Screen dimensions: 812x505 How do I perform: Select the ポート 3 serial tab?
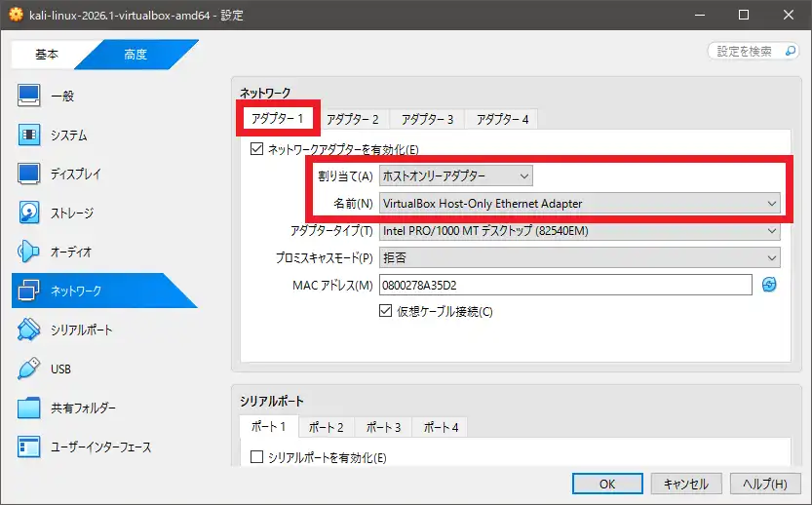[383, 427]
